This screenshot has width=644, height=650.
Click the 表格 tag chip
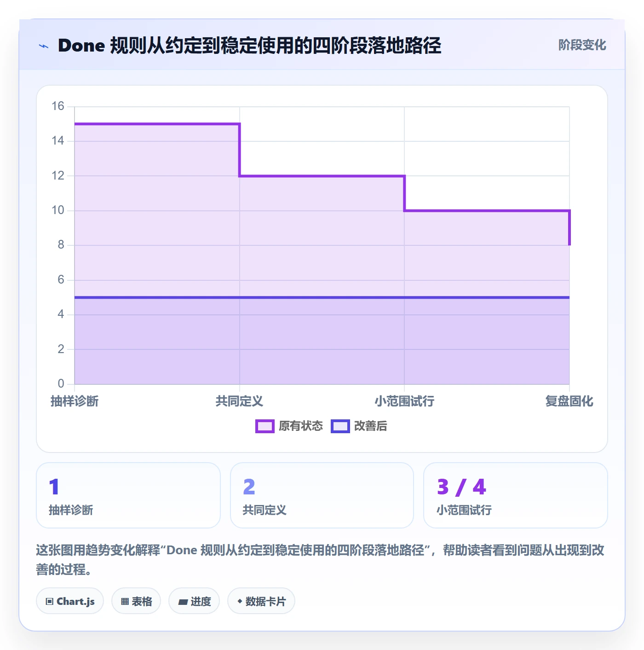(x=136, y=601)
